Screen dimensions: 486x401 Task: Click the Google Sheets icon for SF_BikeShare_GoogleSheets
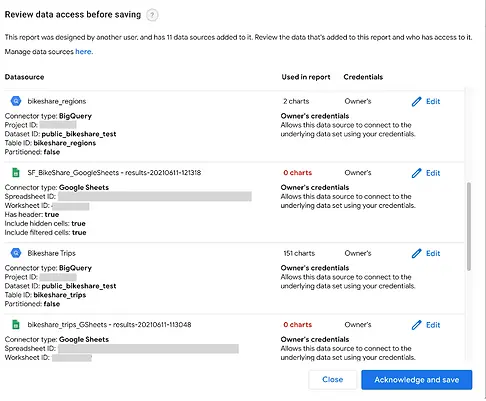point(16,173)
